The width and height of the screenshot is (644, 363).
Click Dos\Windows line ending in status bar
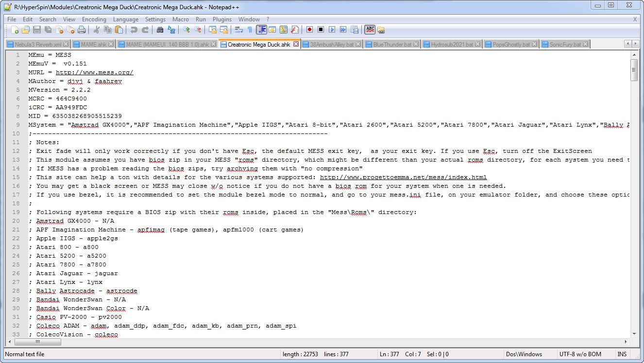click(524, 354)
